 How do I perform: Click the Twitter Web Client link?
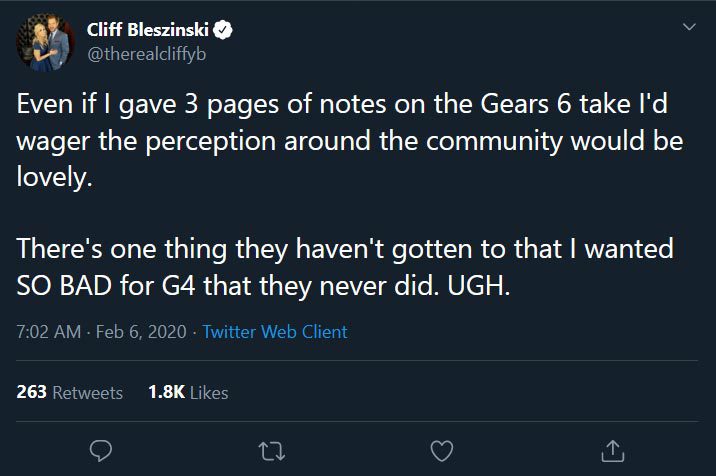275,331
